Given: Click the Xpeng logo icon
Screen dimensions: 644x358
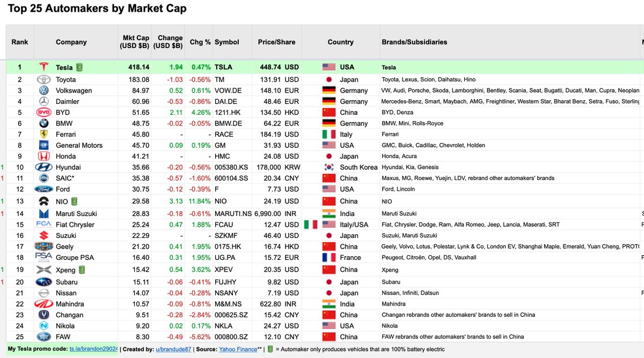Looking at the screenshot, I should pos(43,270).
